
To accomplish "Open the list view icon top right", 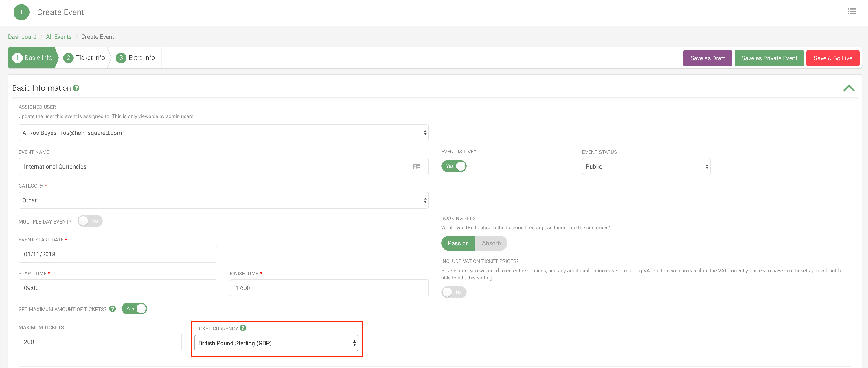I will [x=852, y=11].
